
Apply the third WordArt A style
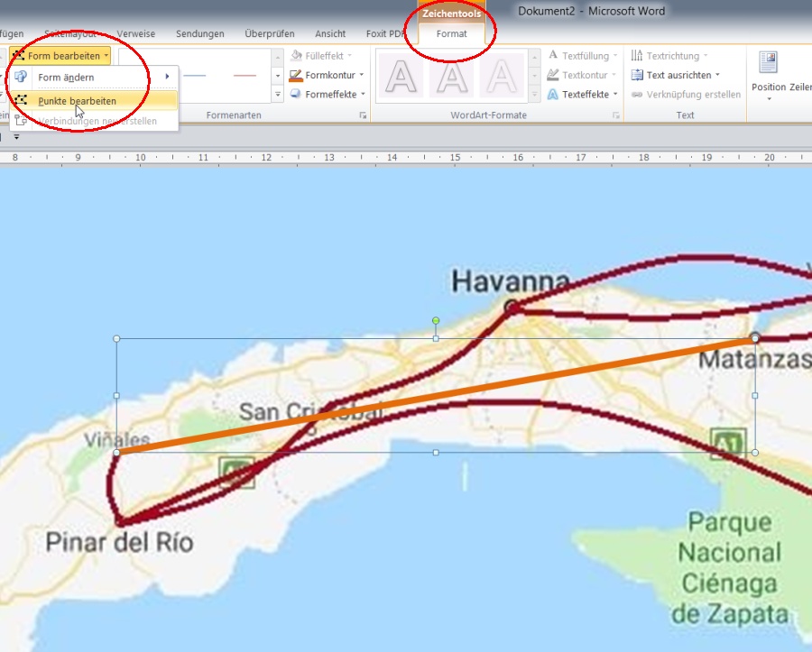click(502, 76)
